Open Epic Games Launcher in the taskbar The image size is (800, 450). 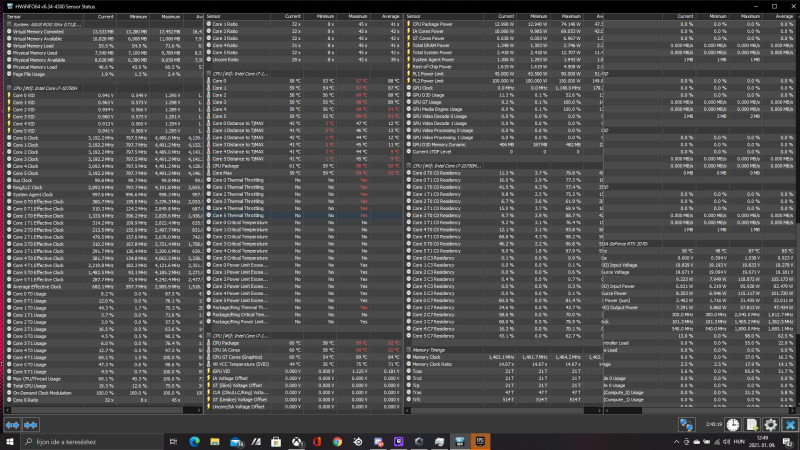[480, 441]
